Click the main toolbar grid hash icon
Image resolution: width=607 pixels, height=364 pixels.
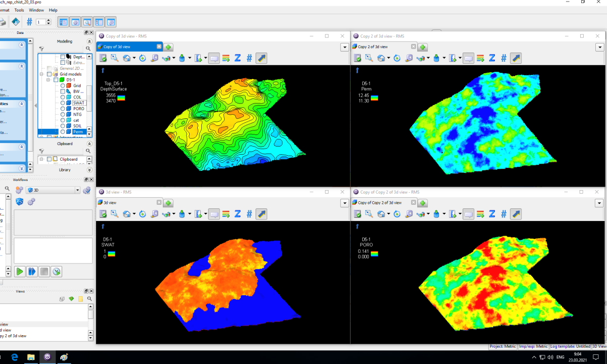point(29,22)
